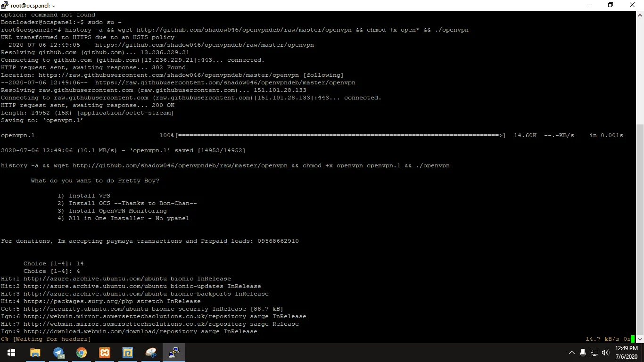Click '0% [Waiting for headers]' status

(x=46, y=339)
